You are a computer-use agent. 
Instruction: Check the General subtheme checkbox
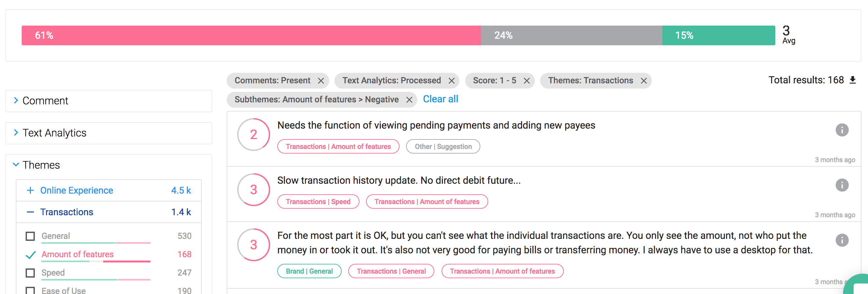(x=30, y=236)
